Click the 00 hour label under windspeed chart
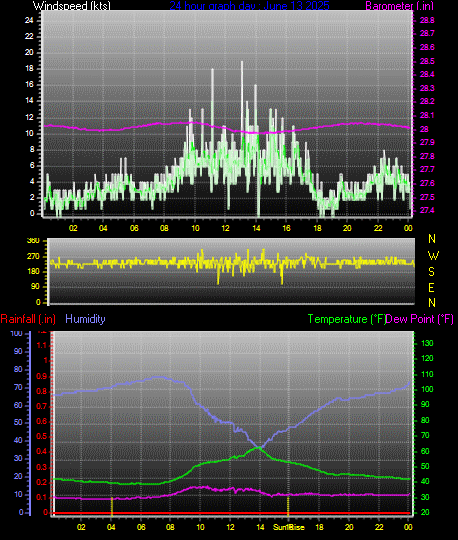Image resolution: width=458 pixels, height=540 pixels. point(408,228)
